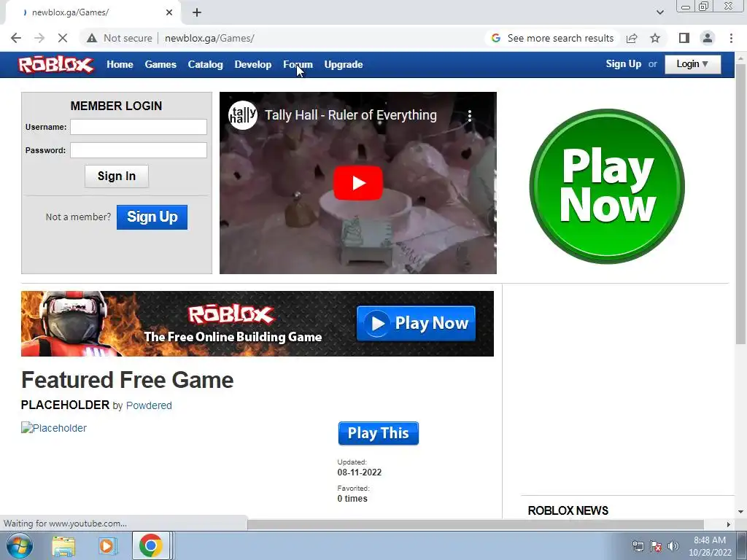Click the broken Placeholder image link
Viewport: 747px width, 560px height.
pyautogui.click(x=54, y=428)
